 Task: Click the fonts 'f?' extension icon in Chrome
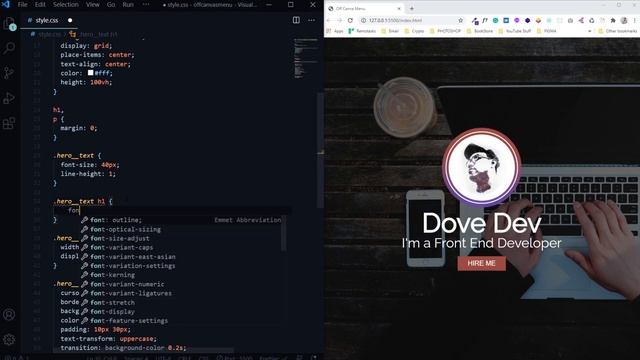coord(485,20)
